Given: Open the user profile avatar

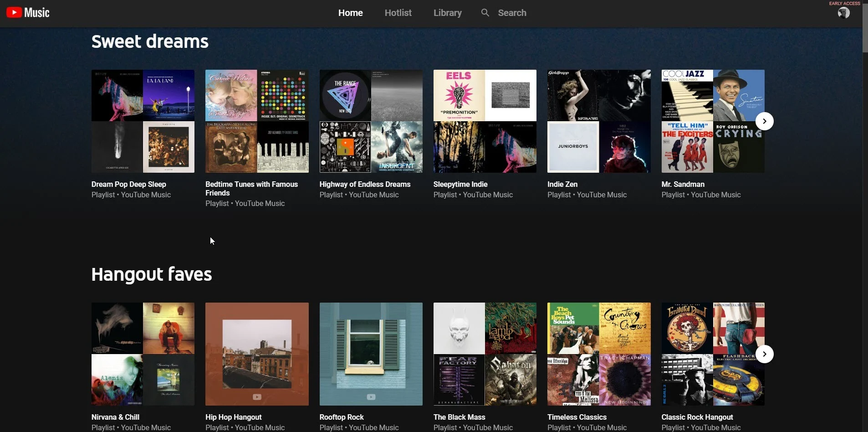Looking at the screenshot, I should (843, 13).
